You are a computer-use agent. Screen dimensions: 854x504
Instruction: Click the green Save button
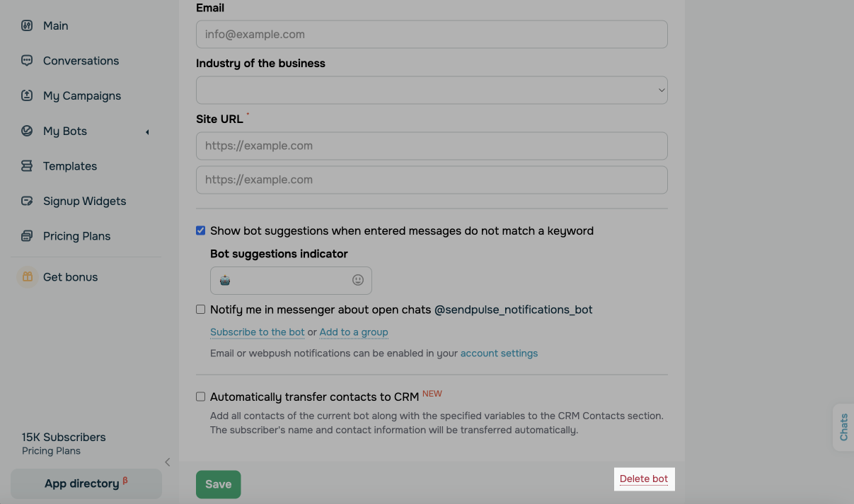[x=218, y=484]
